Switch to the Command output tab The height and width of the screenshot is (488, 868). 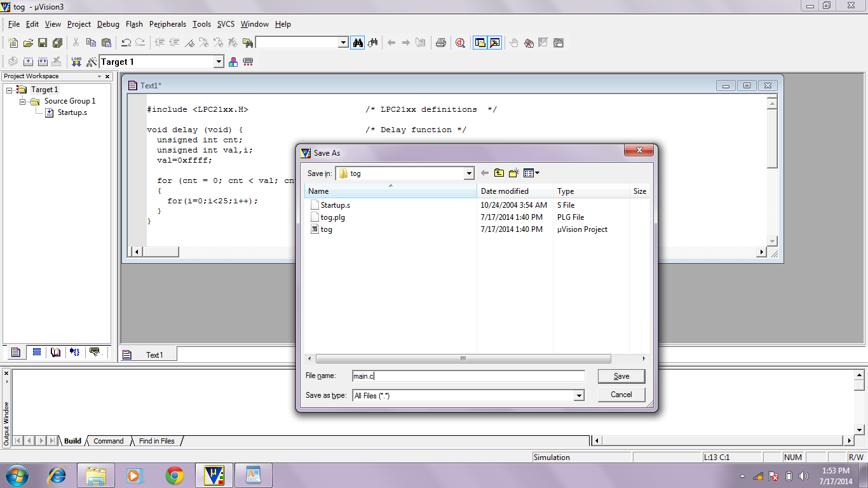(x=109, y=441)
